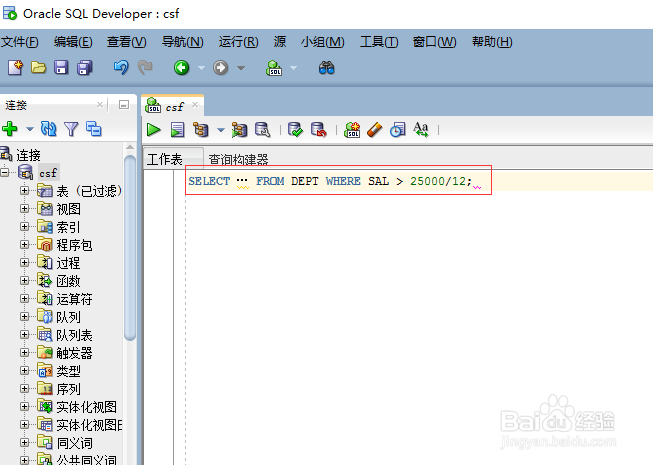The width and height of the screenshot is (653, 465).
Task: Click the Explain Plan icon
Action: [200, 130]
